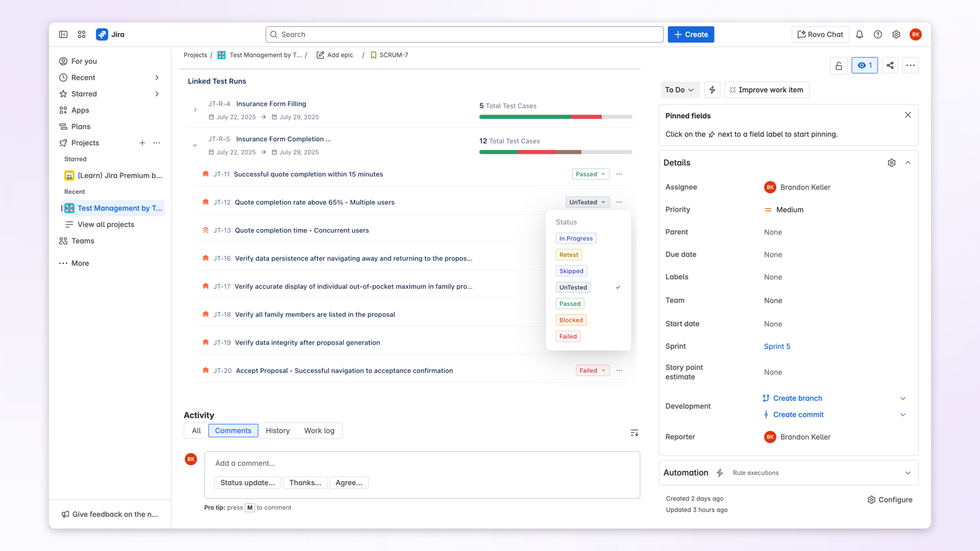Image resolution: width=980 pixels, height=551 pixels.
Task: Click the lock restrictions icon
Action: pyautogui.click(x=839, y=66)
